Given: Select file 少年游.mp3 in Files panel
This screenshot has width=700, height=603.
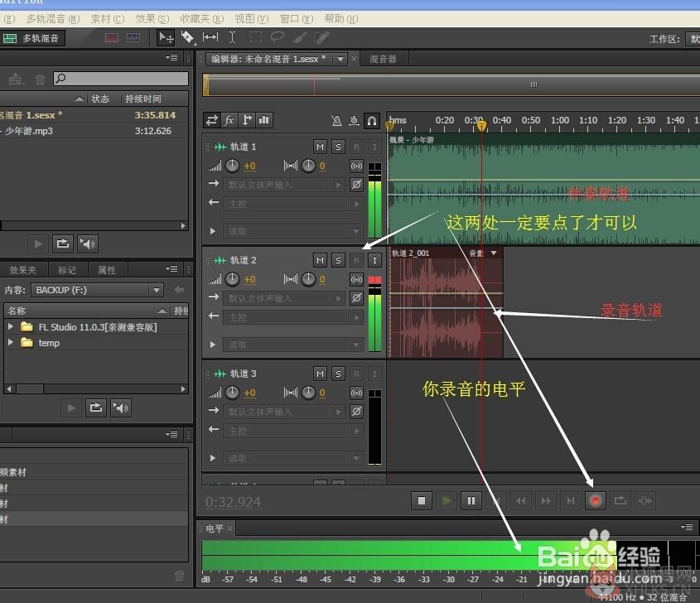Looking at the screenshot, I should tap(94, 131).
